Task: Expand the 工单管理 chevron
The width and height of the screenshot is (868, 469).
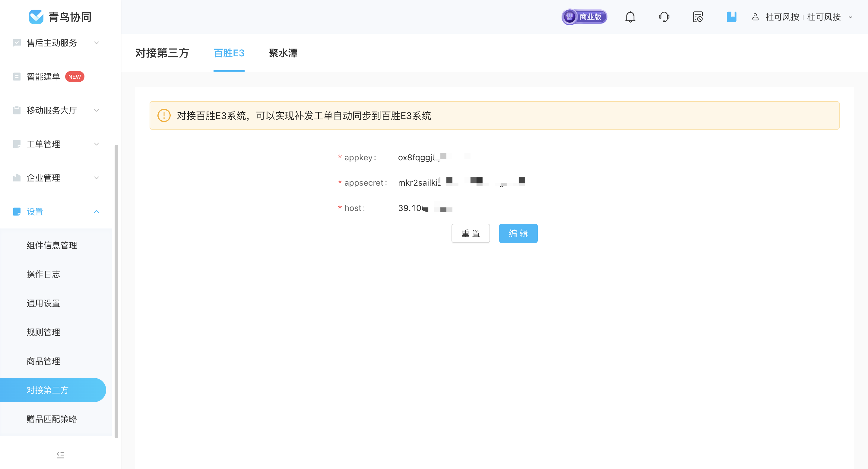Action: [x=97, y=144]
